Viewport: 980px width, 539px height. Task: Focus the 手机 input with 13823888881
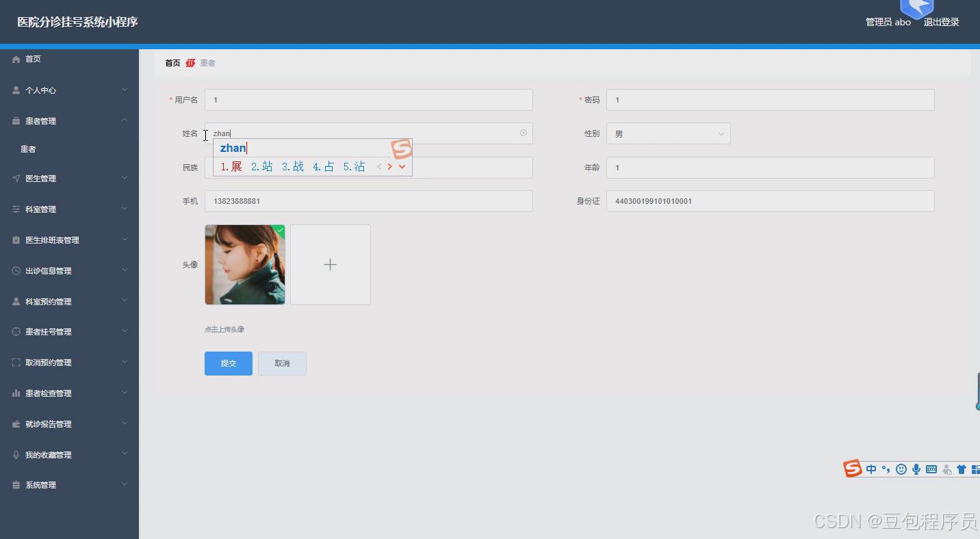click(368, 201)
